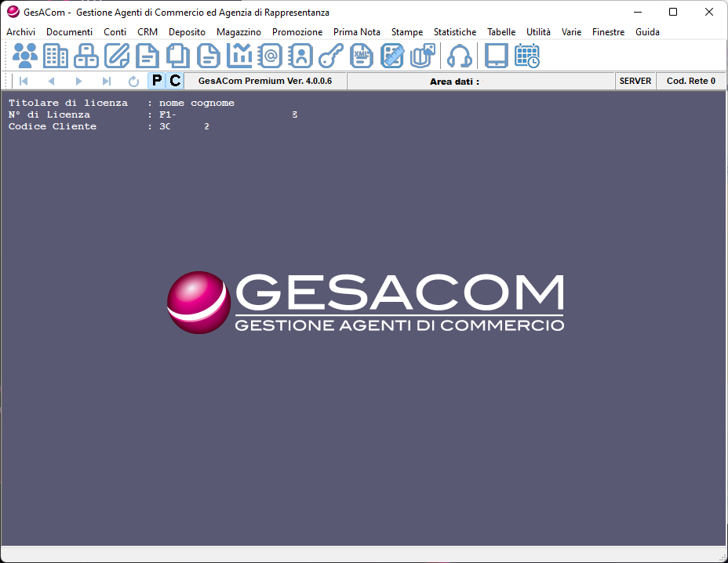The height and width of the screenshot is (563, 728).
Task: Click the key icon in toolbar
Action: point(331,56)
